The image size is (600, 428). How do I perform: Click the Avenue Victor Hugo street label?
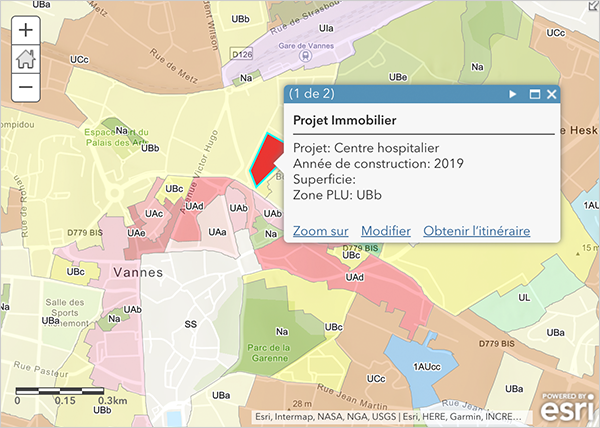(199, 171)
